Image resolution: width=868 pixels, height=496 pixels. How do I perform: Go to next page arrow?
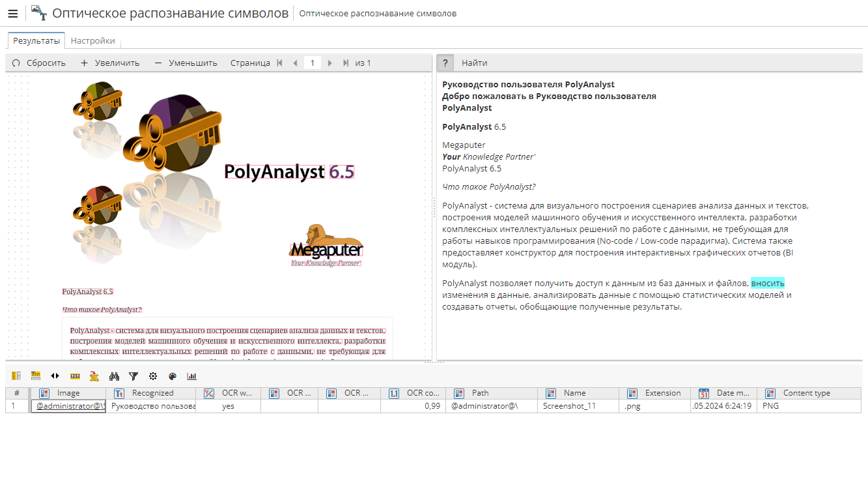pos(330,63)
